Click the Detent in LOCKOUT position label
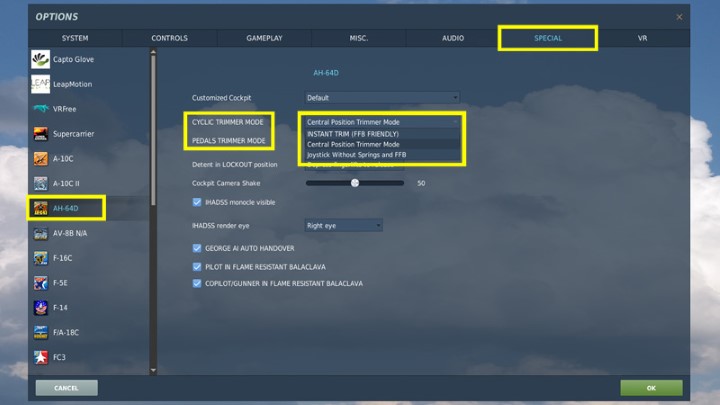 [235, 164]
